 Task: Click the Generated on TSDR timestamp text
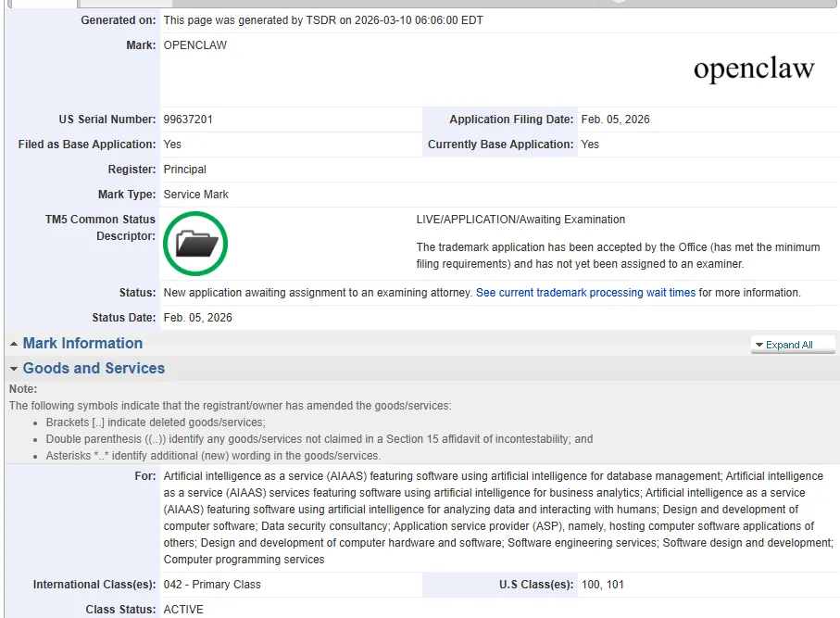click(323, 20)
